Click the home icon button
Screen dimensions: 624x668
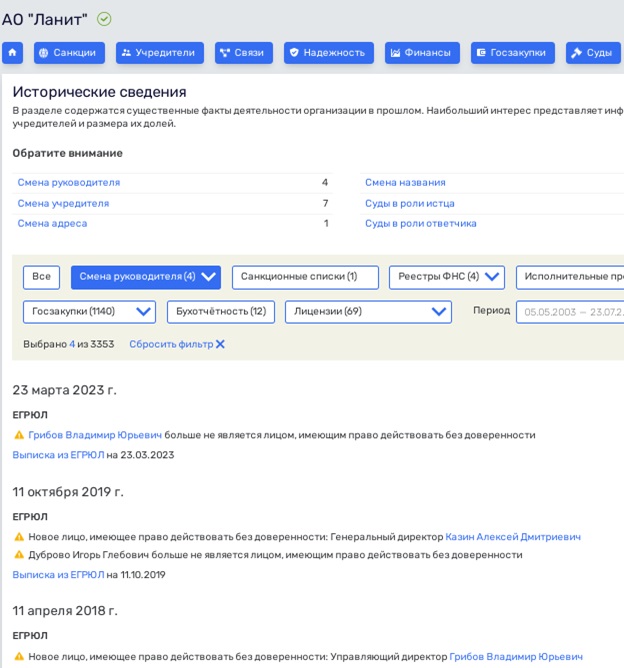[x=12, y=52]
